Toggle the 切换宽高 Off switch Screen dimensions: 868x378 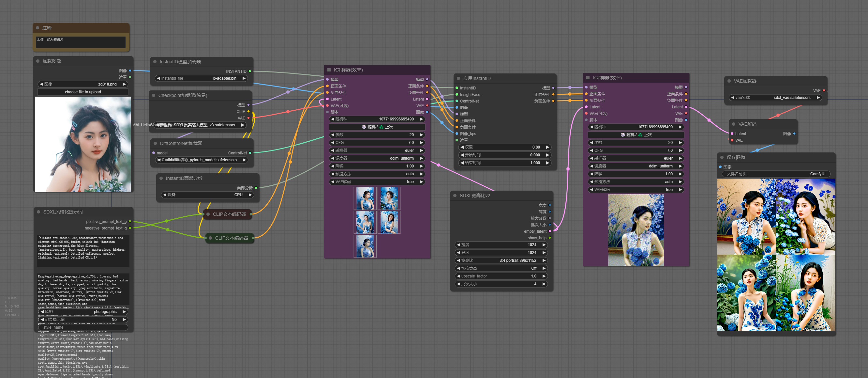(x=501, y=268)
